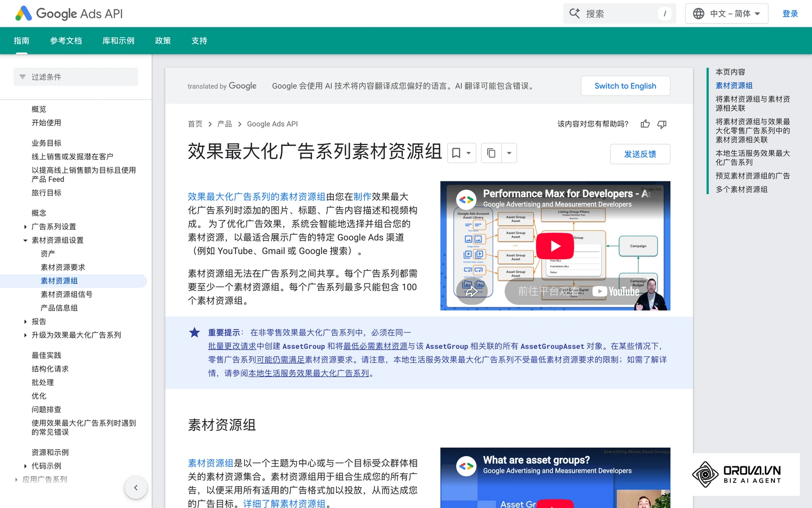
Task: Click the globe language icon
Action: pyautogui.click(x=699, y=14)
